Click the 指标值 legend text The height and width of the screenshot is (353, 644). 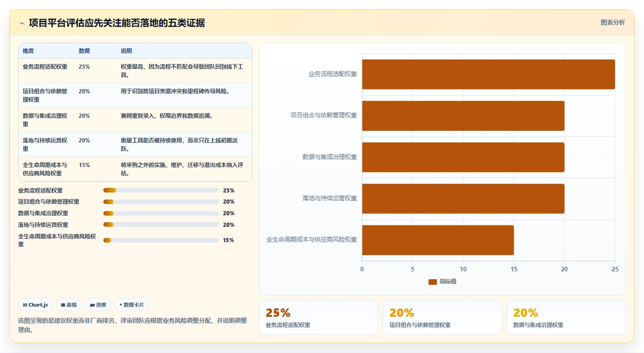click(448, 282)
